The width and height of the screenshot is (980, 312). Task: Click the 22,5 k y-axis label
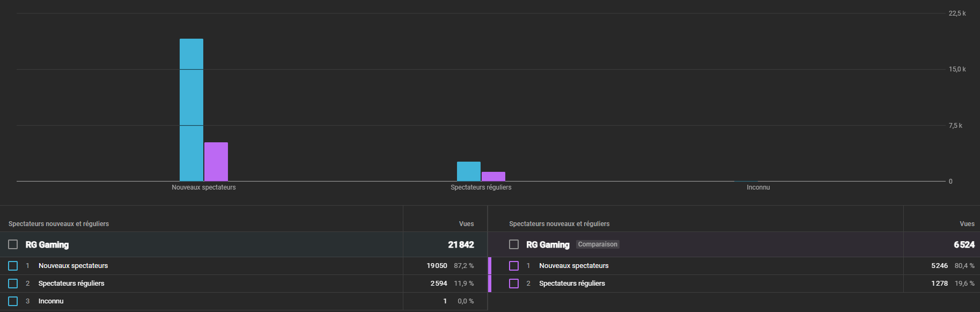point(957,13)
